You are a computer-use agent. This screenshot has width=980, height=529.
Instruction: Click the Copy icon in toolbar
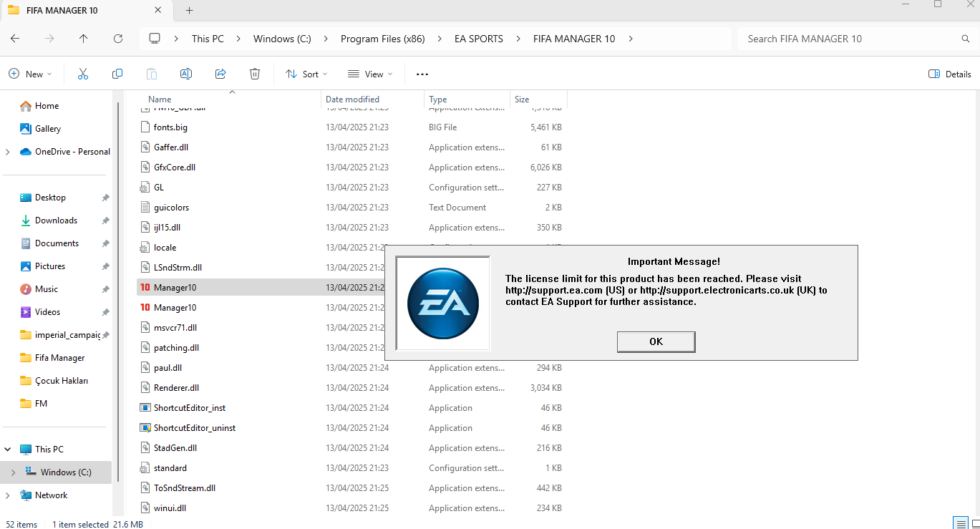pyautogui.click(x=117, y=74)
